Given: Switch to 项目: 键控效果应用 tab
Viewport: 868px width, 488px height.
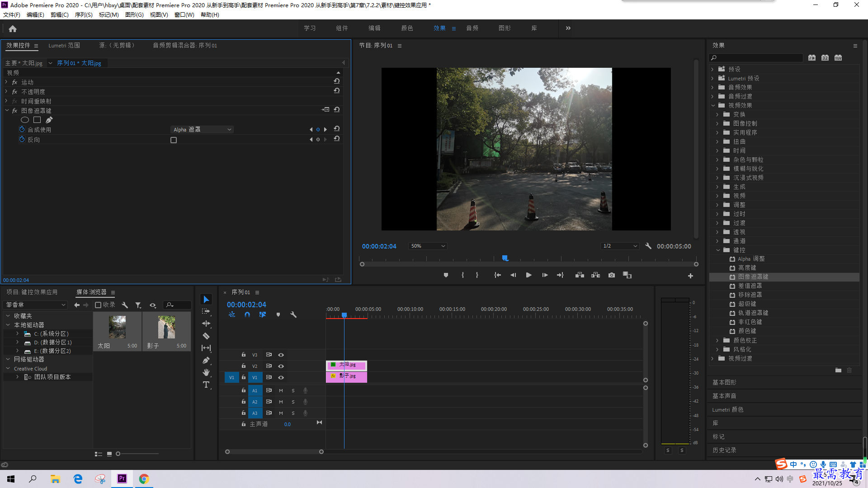Looking at the screenshot, I should click(x=32, y=292).
